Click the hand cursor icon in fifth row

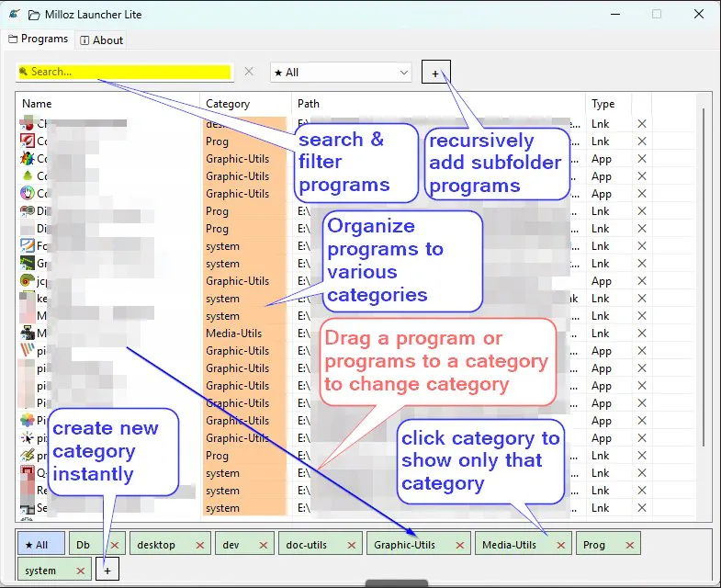point(28,193)
